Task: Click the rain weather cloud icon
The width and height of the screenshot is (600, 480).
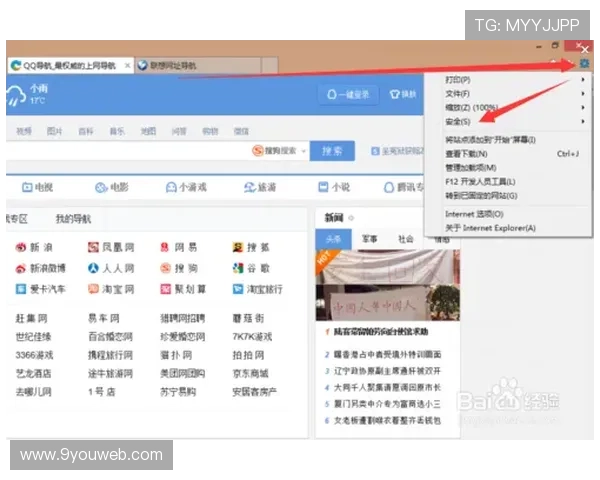Action: (x=15, y=95)
